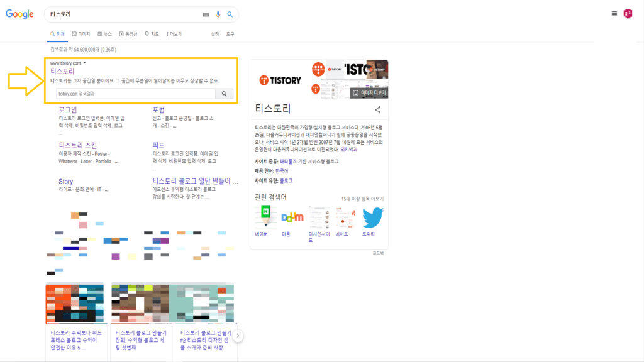
Task: Open the mint green third video thumbnail
Action: click(202, 304)
